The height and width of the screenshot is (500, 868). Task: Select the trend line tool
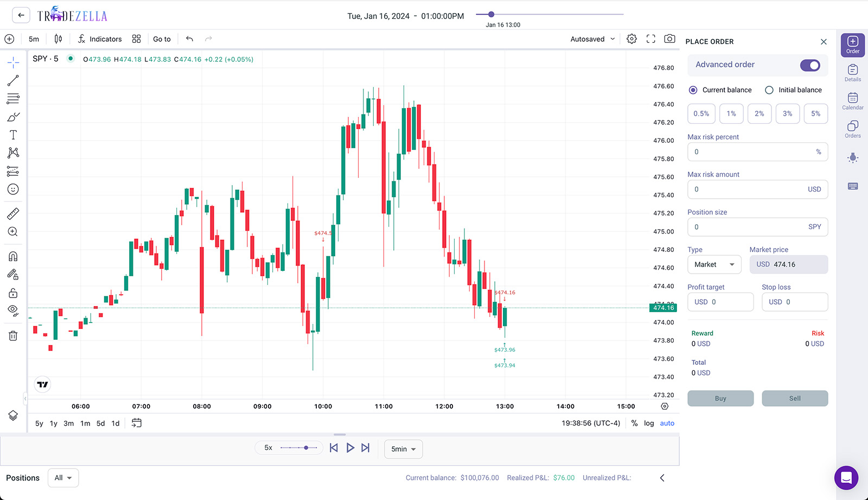click(13, 80)
